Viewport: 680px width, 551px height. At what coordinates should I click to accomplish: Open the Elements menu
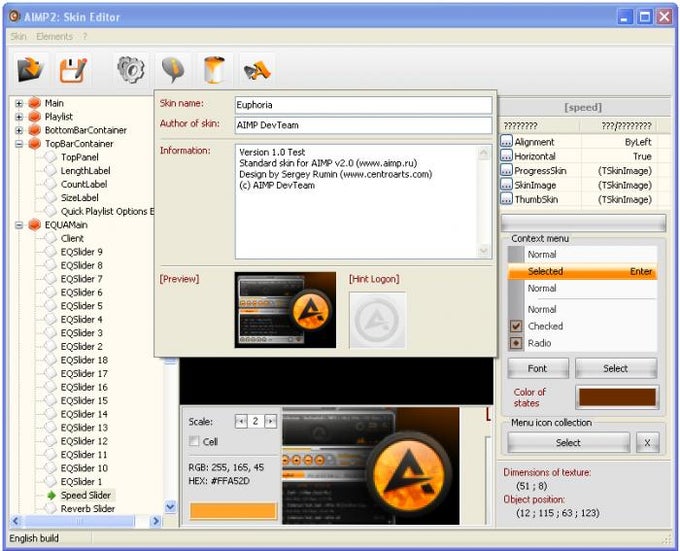pos(54,36)
